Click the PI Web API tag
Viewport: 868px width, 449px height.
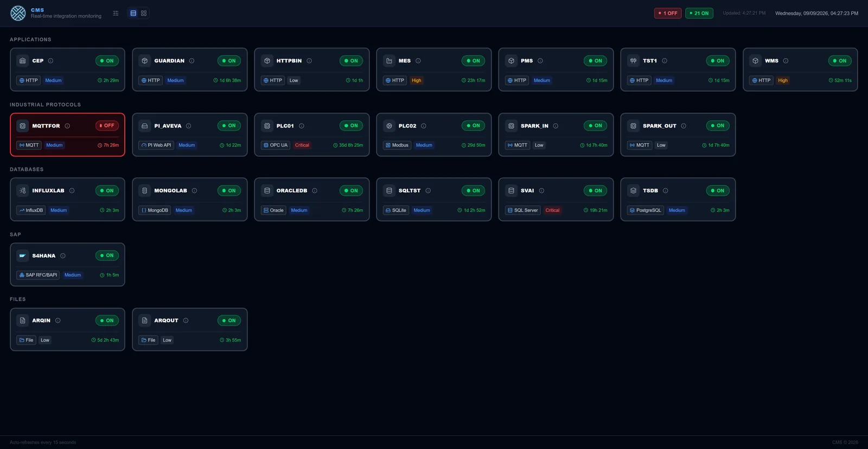tap(156, 145)
